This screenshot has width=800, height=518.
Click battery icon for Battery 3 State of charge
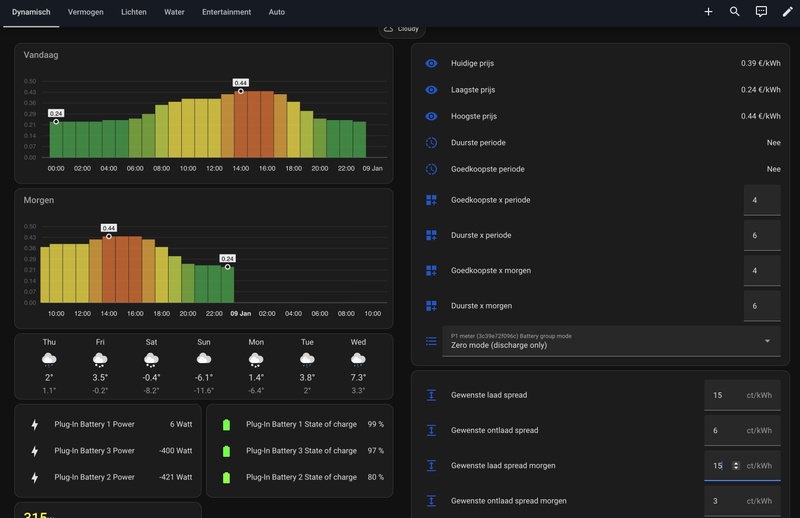coord(226,451)
